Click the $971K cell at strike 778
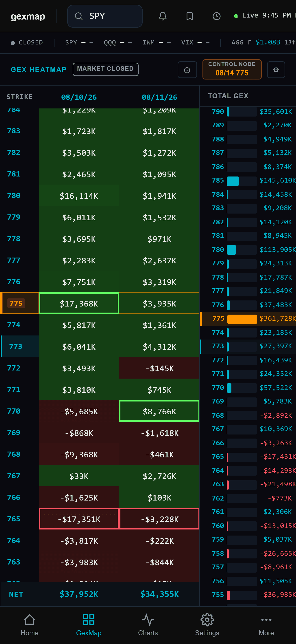The width and height of the screenshot is (296, 644). point(159,239)
